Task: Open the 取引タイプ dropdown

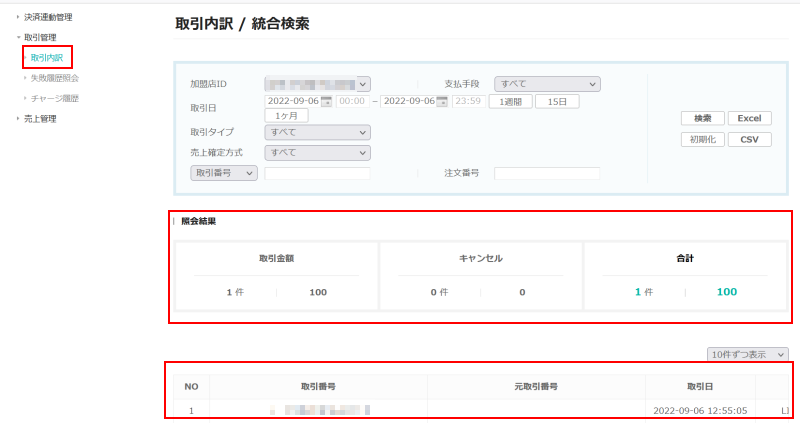Action: point(317,132)
